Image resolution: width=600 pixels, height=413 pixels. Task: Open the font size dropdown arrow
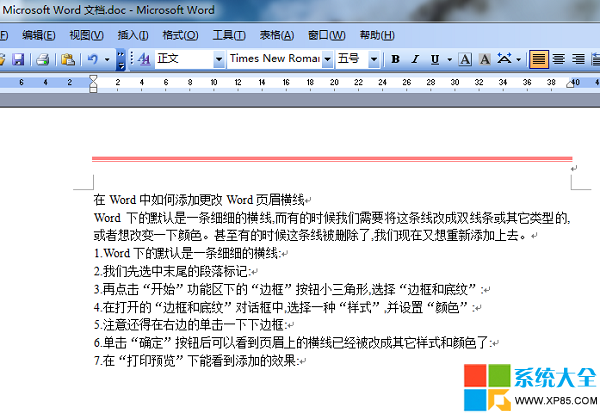point(374,59)
